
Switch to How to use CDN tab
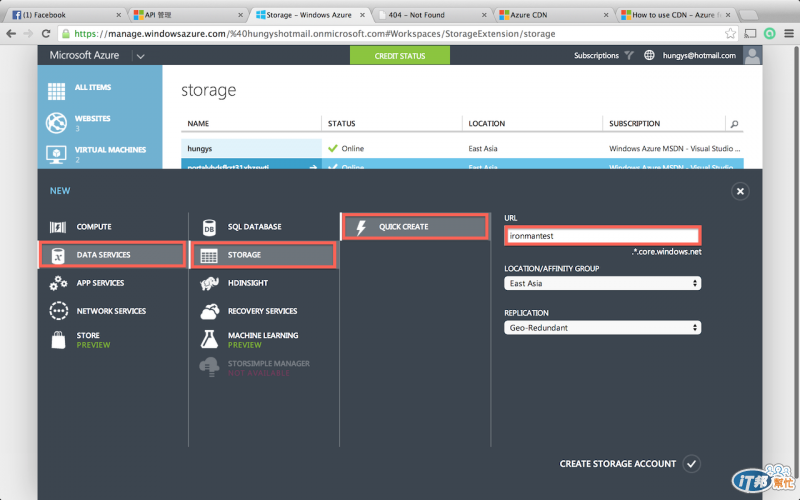click(x=674, y=15)
